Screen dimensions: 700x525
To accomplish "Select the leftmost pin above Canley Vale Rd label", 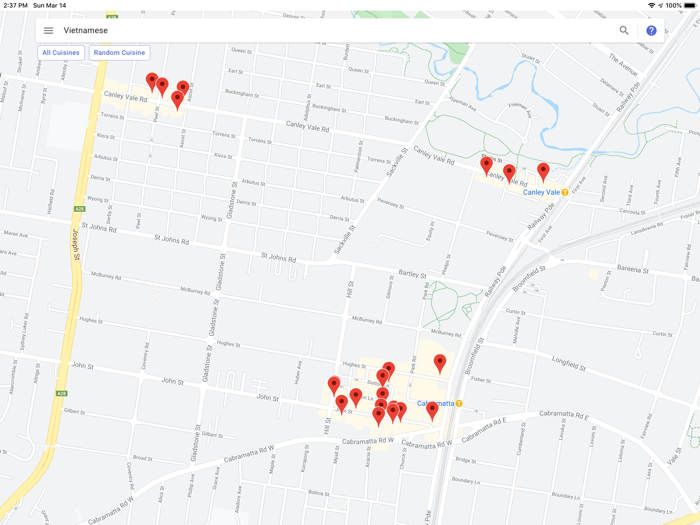I will pyautogui.click(x=152, y=82).
